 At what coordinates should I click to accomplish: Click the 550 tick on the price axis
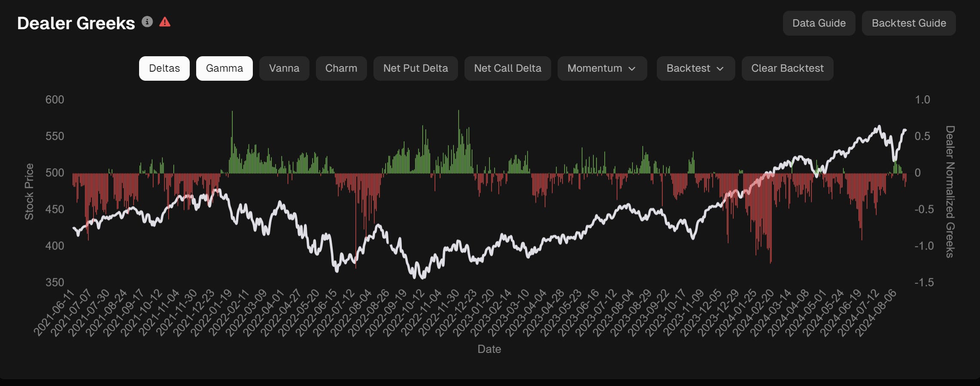point(55,136)
